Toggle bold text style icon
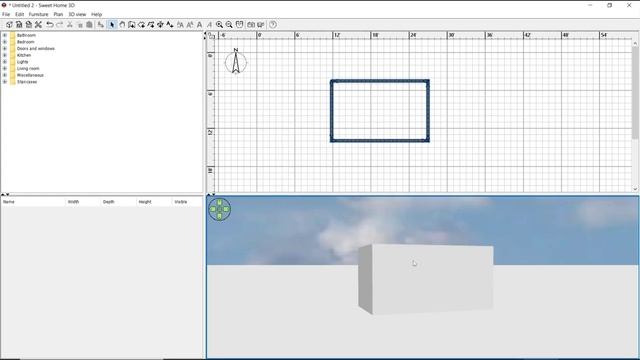640x360 pixels. coord(200,24)
